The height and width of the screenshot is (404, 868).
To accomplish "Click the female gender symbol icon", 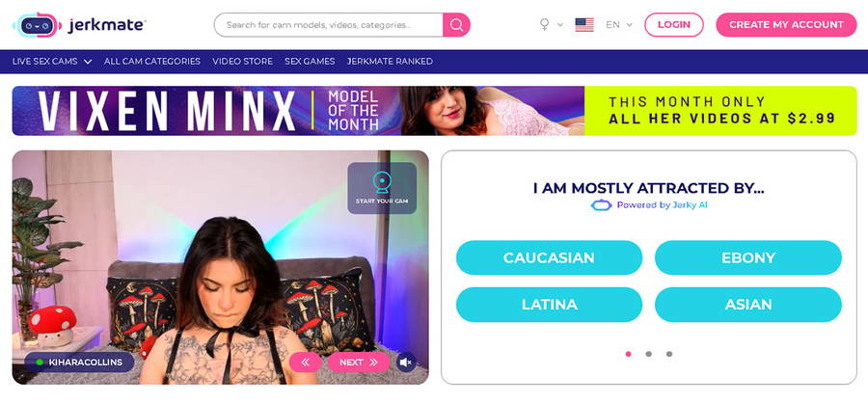I will (x=545, y=24).
